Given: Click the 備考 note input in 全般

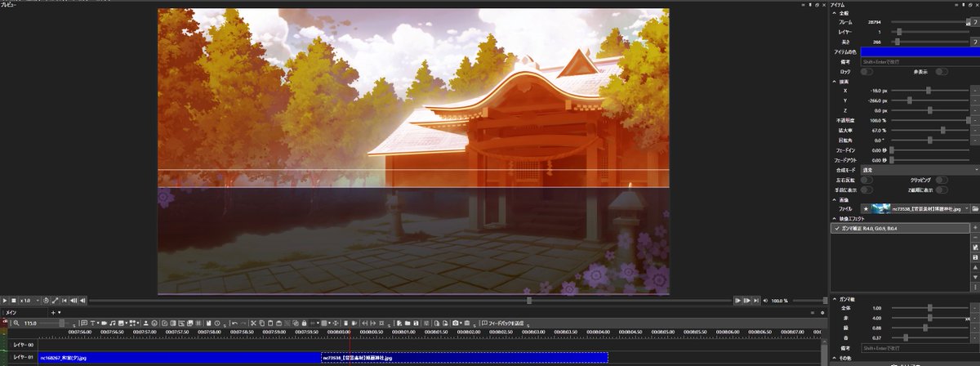Looking at the screenshot, I should click(x=920, y=61).
